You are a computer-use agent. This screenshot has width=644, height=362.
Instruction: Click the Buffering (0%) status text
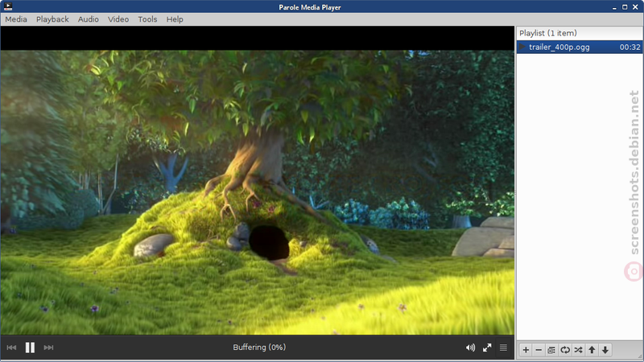259,348
